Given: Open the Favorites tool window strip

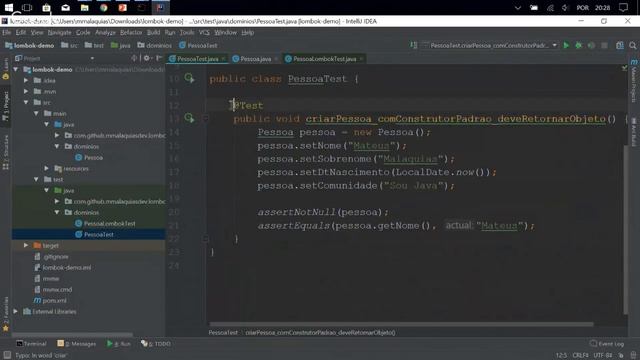Looking at the screenshot, I should coord(5,313).
